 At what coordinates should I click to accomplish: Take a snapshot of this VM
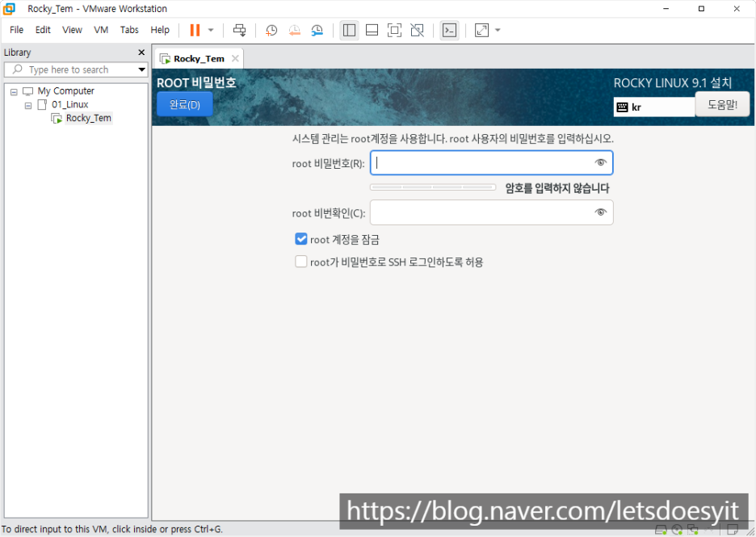point(271,31)
